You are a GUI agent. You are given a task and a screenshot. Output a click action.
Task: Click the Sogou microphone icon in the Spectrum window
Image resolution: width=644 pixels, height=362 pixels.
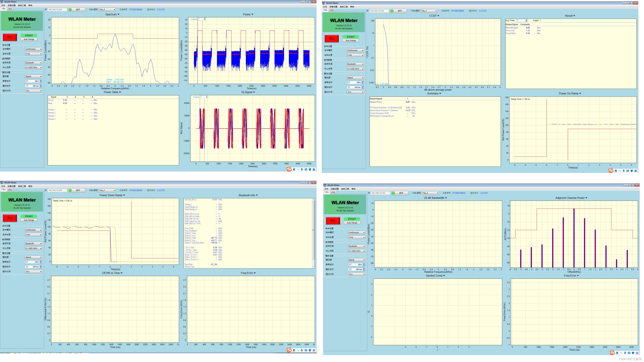[x=302, y=169]
